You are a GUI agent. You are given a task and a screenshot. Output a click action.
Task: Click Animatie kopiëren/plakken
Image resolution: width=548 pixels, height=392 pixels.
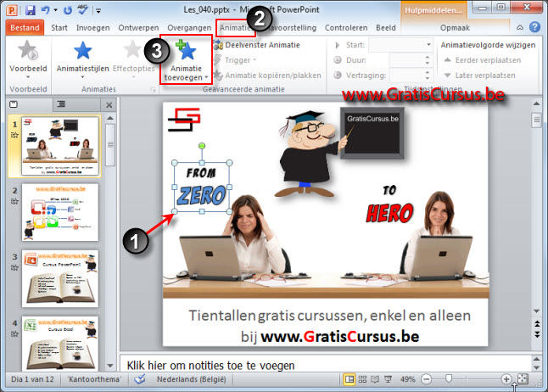(x=267, y=76)
